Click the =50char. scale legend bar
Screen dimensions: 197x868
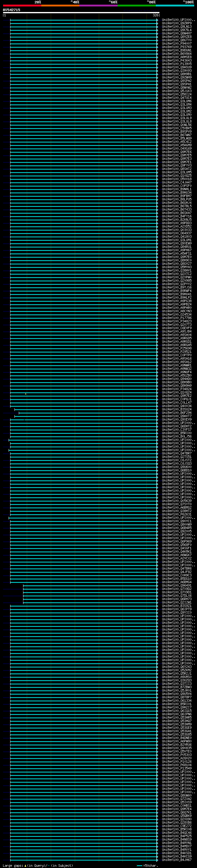pos(140,866)
